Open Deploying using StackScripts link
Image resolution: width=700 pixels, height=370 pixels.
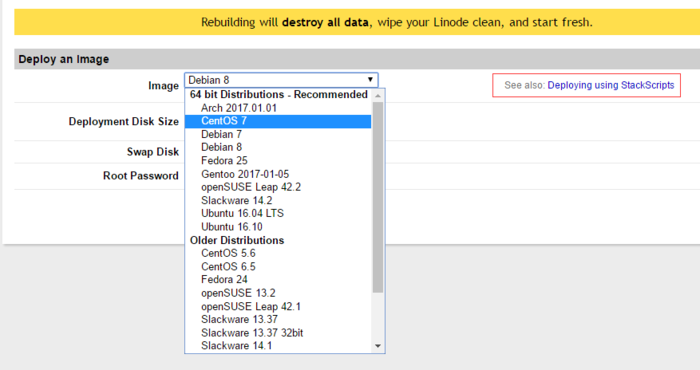point(611,85)
